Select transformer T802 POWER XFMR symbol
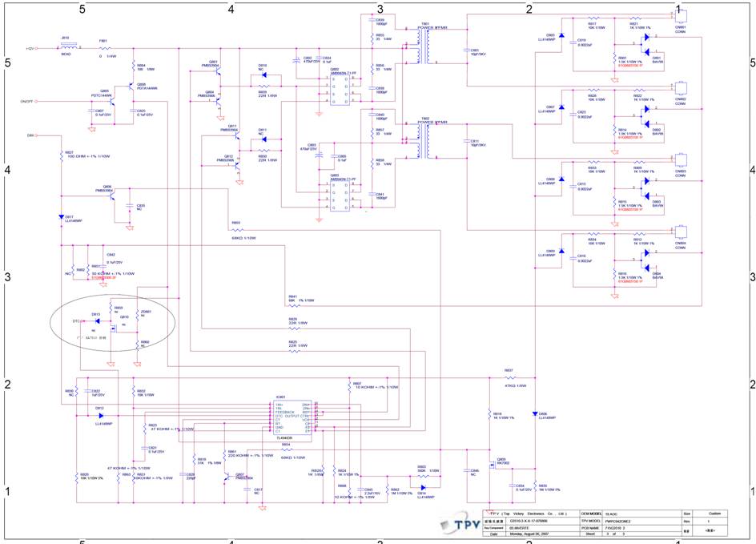Viewport: 756px width, 544px height. (x=424, y=141)
